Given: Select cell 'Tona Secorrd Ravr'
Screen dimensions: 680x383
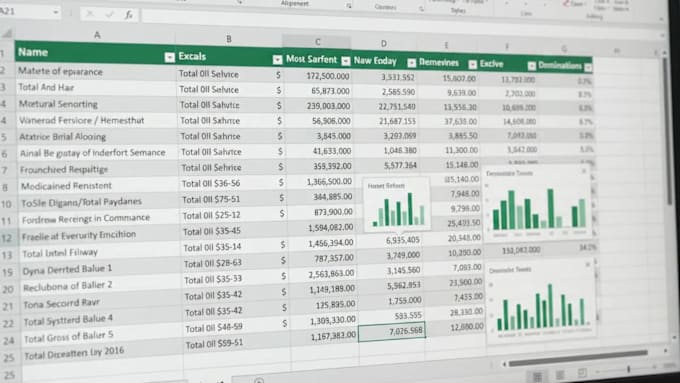Looking at the screenshot, I should click(61, 303).
